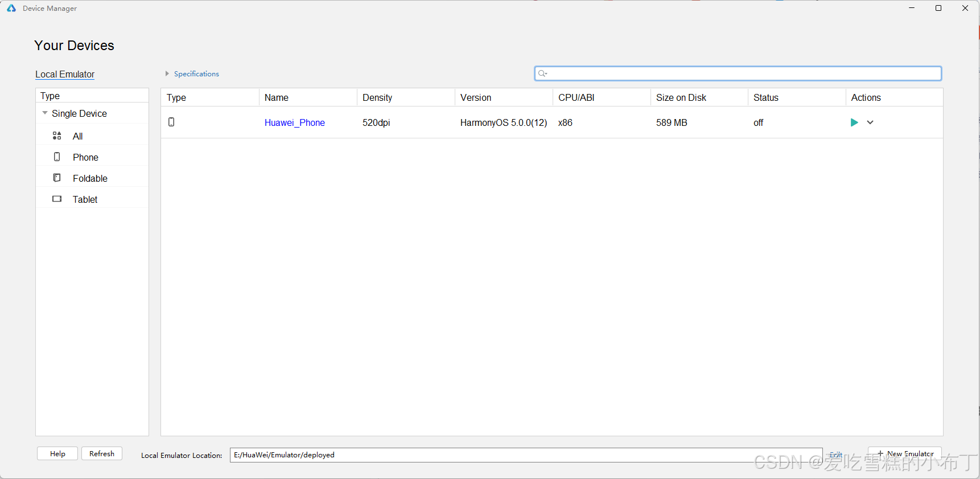The height and width of the screenshot is (479, 980).
Task: Select the x86 CPU/ABI cell
Action: point(565,122)
